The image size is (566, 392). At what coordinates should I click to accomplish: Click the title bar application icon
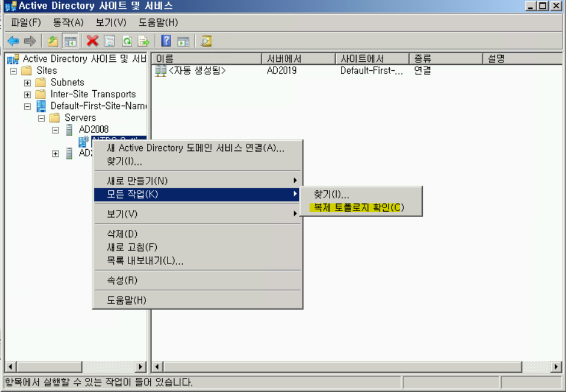11,6
